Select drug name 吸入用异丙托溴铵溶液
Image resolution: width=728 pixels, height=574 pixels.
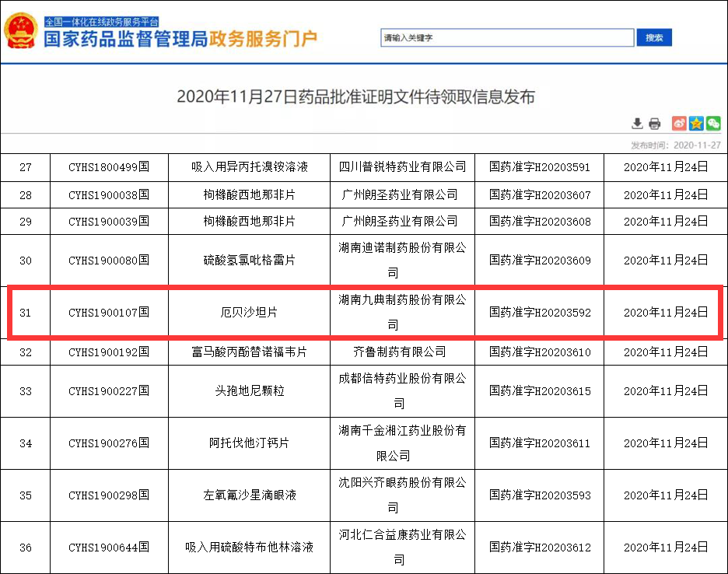pyautogui.click(x=250, y=167)
